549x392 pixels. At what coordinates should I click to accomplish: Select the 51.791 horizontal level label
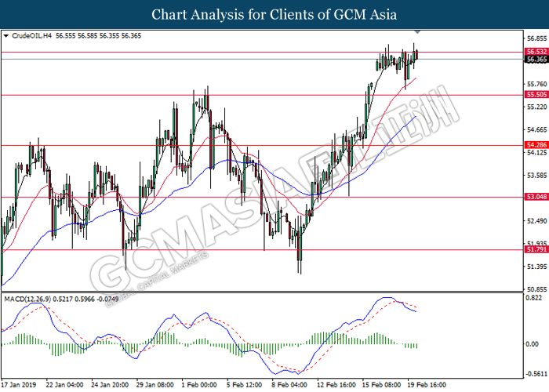(x=536, y=249)
